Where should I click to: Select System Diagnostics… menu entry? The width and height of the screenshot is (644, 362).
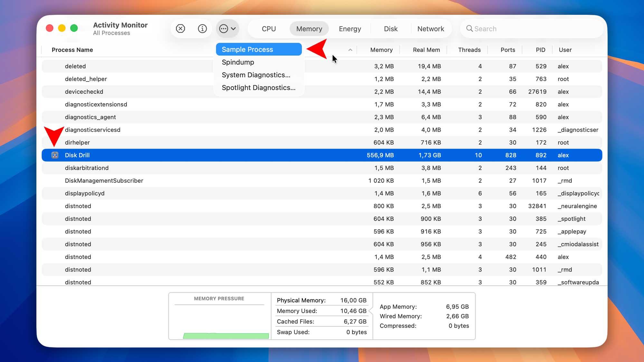259,75
